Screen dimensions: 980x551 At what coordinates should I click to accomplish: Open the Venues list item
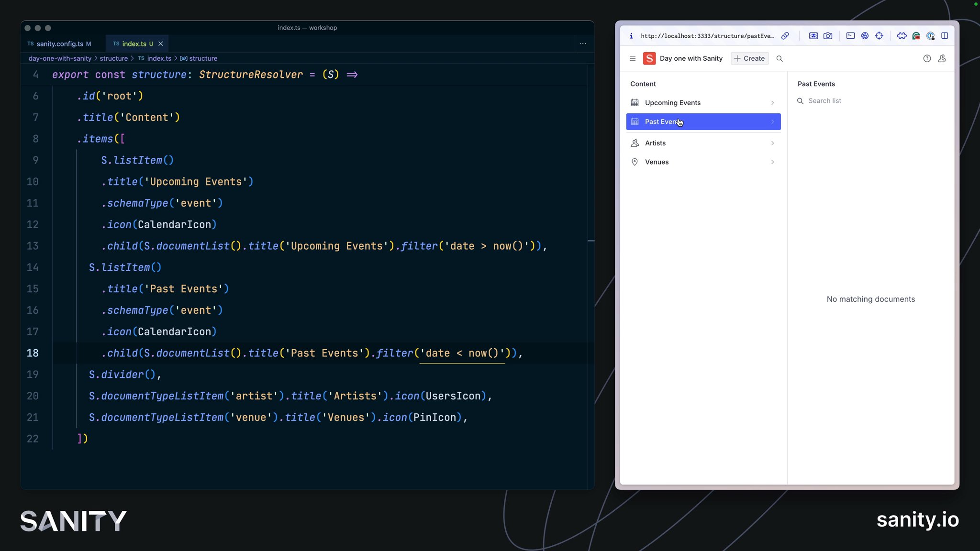pyautogui.click(x=703, y=162)
